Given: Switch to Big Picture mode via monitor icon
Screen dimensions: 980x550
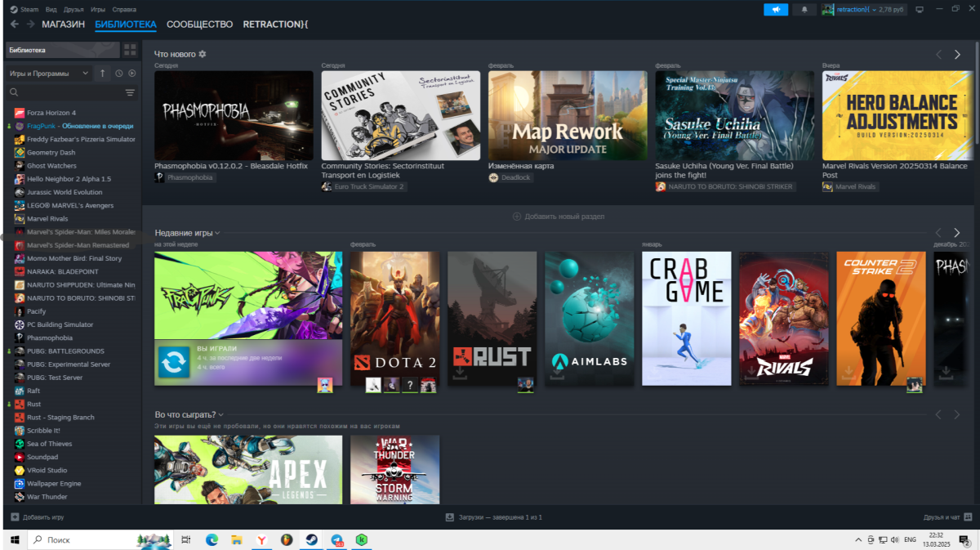Looking at the screenshot, I should click(919, 9).
